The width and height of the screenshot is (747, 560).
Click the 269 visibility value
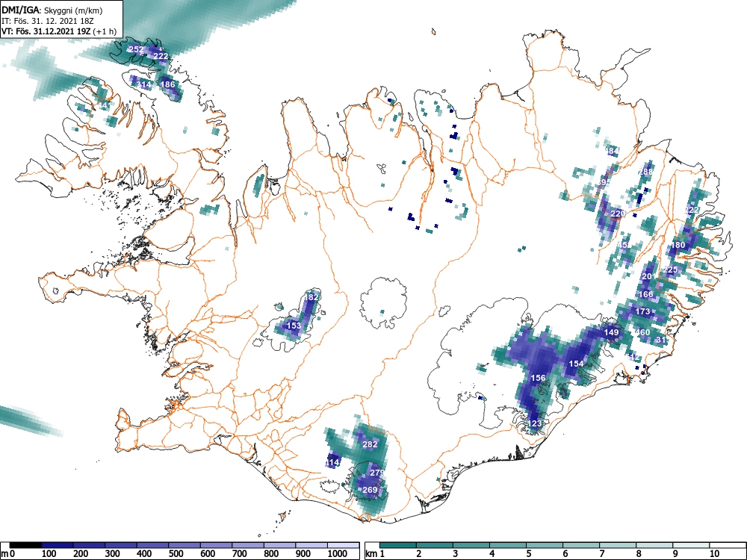click(x=371, y=490)
